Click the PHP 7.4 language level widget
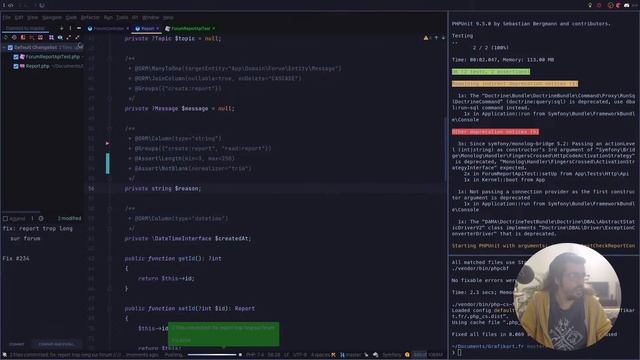The image size is (640, 360). click(255, 355)
